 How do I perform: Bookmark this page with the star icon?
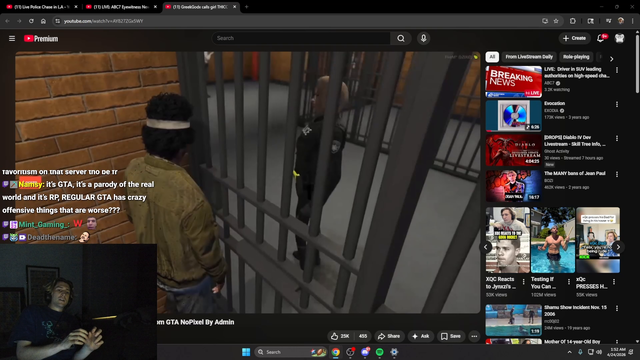556,21
